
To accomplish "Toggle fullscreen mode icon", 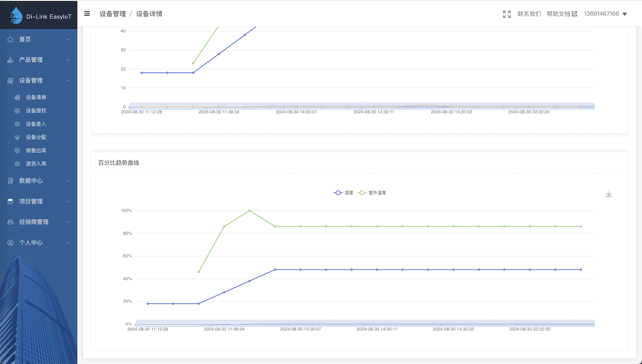I will 507,14.
